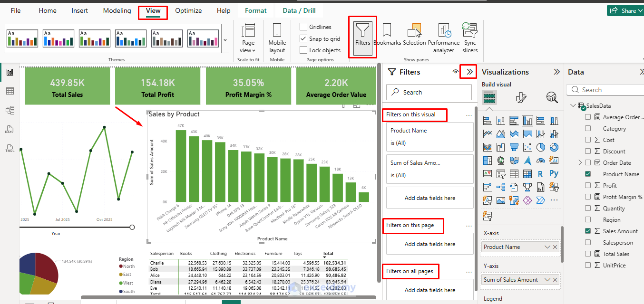The image size is (644, 304).
Task: Open Y-axis Sum of Sales Amount dropdown
Action: coord(547,280)
